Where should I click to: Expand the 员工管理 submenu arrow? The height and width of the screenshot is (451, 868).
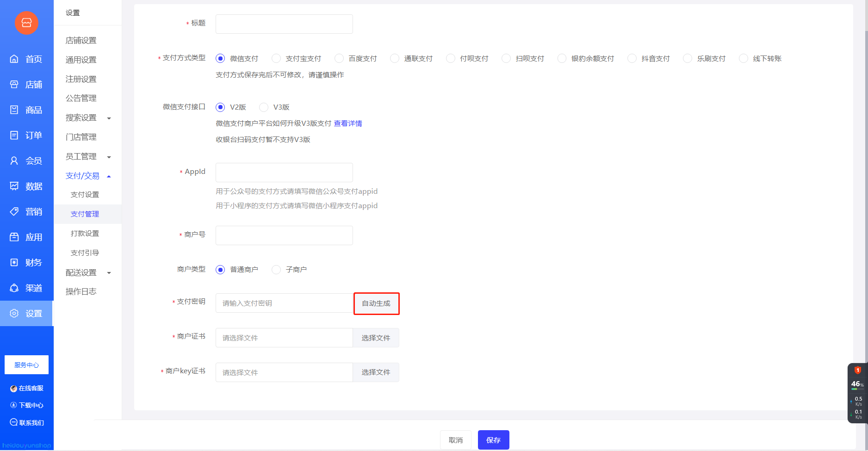click(109, 157)
